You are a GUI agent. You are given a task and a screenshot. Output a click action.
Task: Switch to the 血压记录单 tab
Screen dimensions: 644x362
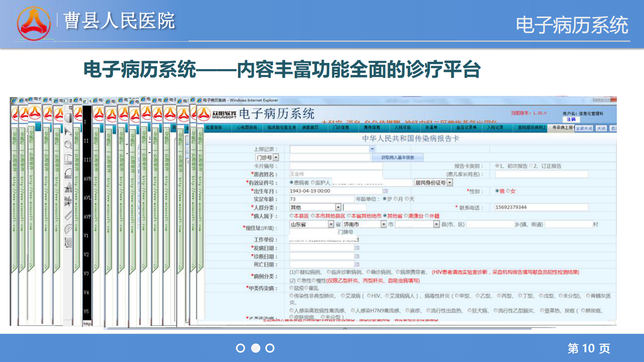coord(467,128)
